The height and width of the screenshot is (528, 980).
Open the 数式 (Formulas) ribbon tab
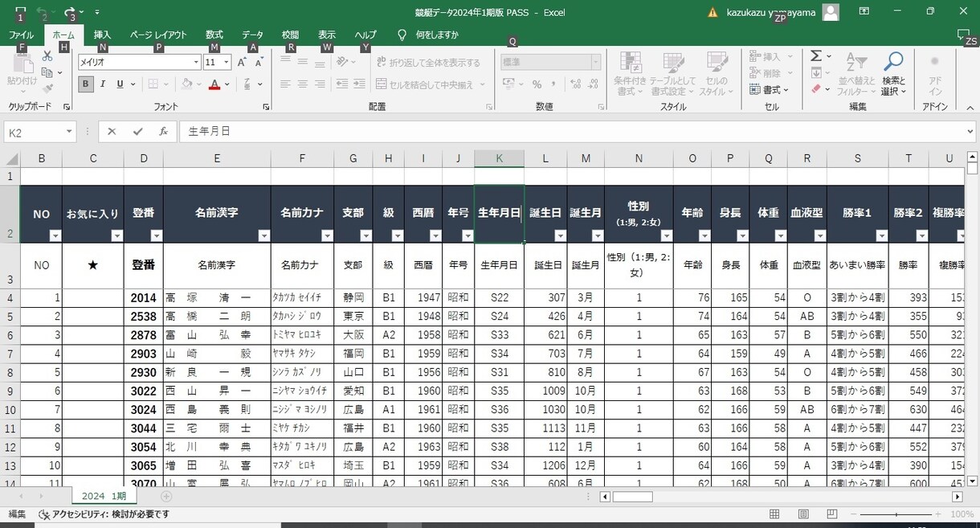(214, 35)
